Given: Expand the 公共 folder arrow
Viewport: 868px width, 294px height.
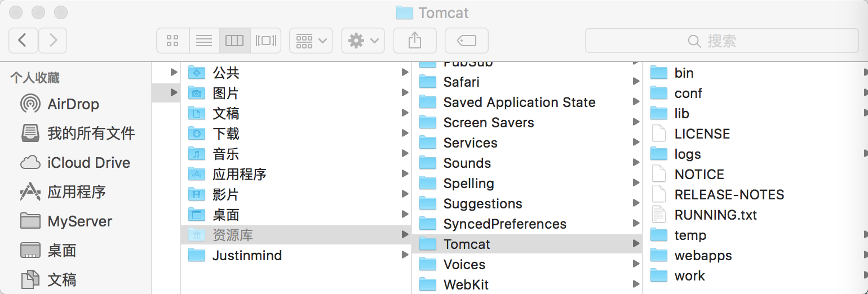Looking at the screenshot, I should coord(405,73).
